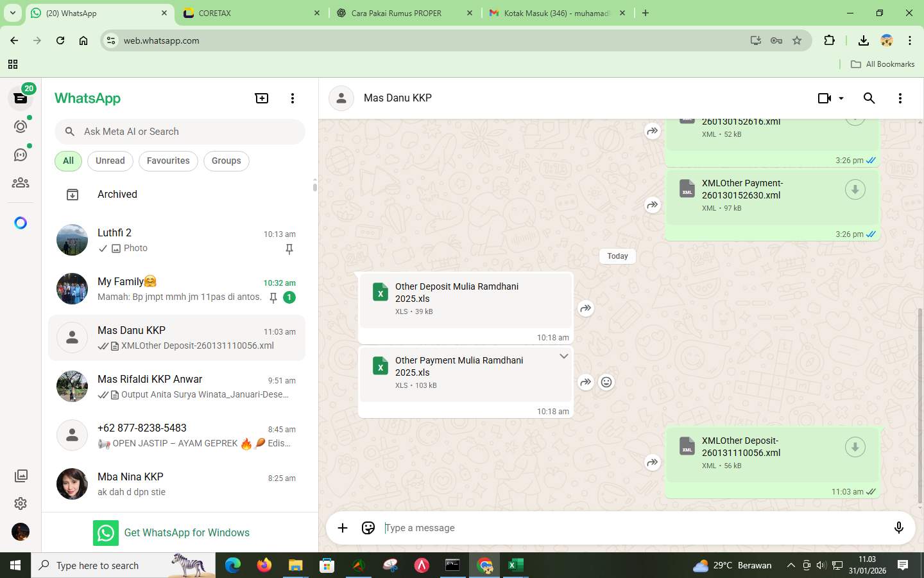Image resolution: width=924 pixels, height=578 pixels.
Task: Download XMLOther Deposit-260131110056.xml file
Action: tap(854, 446)
